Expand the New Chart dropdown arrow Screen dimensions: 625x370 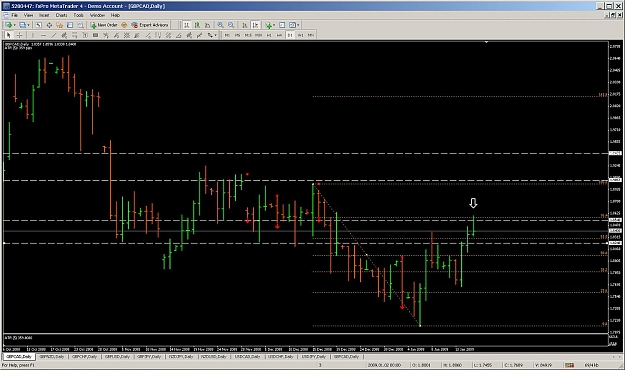[14, 25]
